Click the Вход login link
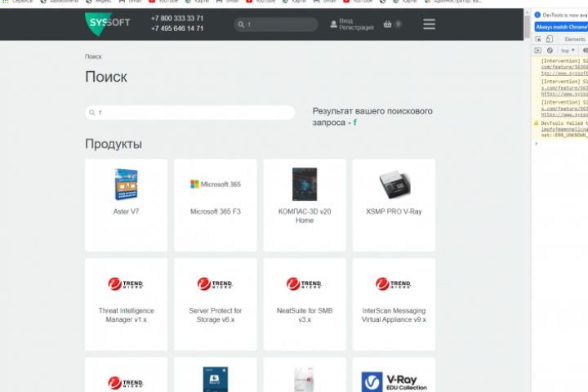 click(345, 20)
